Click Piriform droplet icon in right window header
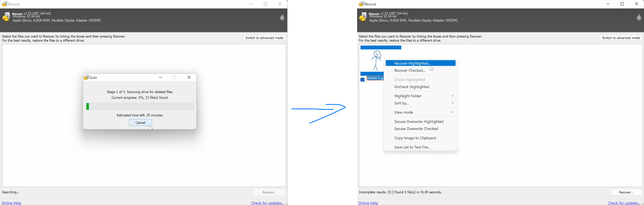The height and width of the screenshot is (205, 644). tap(639, 17)
